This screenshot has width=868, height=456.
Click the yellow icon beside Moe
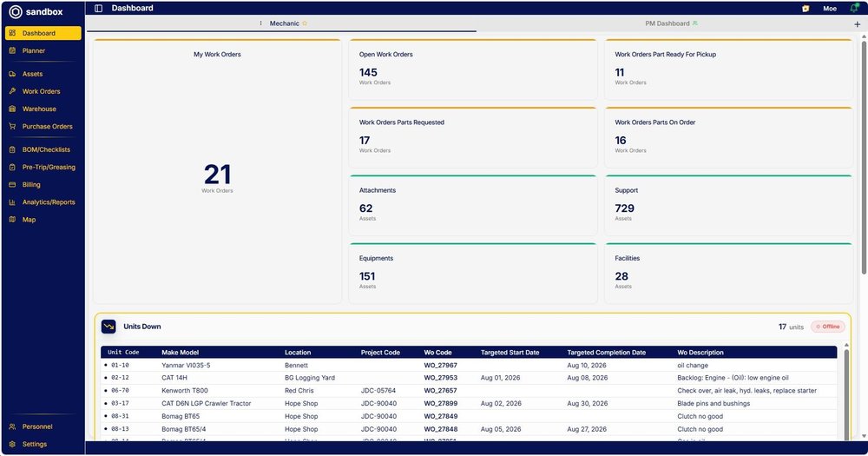tap(806, 9)
